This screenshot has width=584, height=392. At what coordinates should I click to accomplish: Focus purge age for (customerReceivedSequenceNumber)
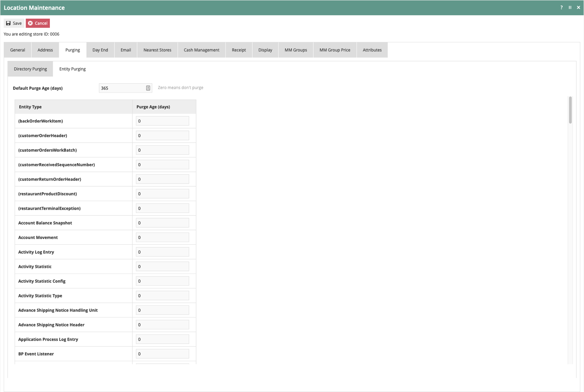163,164
